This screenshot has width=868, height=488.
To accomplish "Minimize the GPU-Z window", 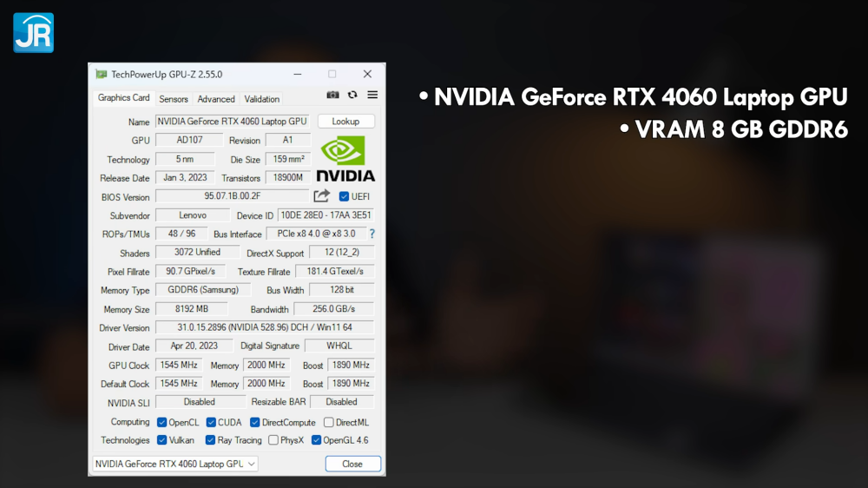I will (297, 74).
